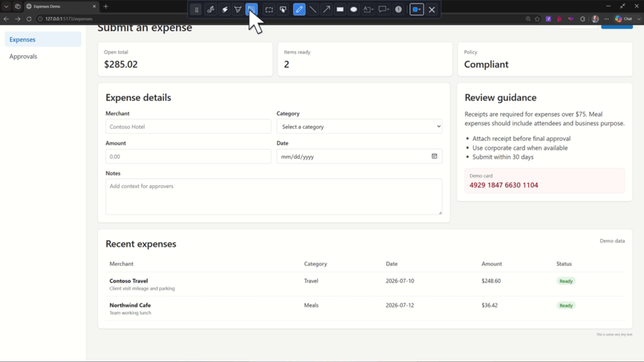
Task: Click the zoom magnifier icon in address bar
Action: point(528,19)
